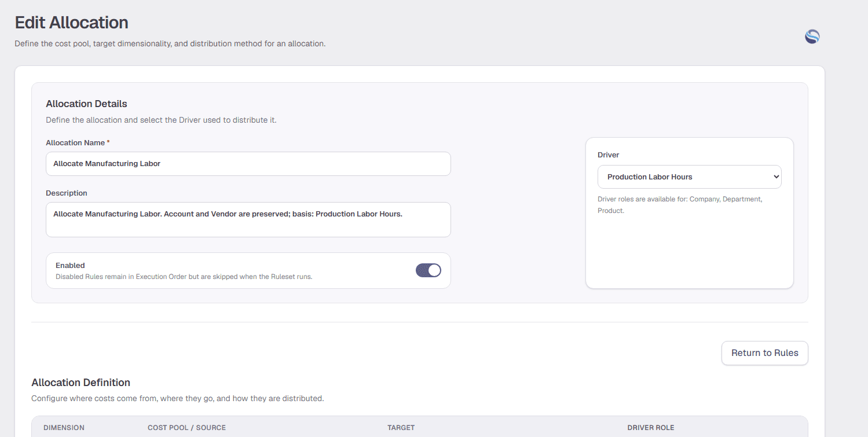Click the TARGET column header
Viewport: 868px width, 437px height.
[x=401, y=428]
